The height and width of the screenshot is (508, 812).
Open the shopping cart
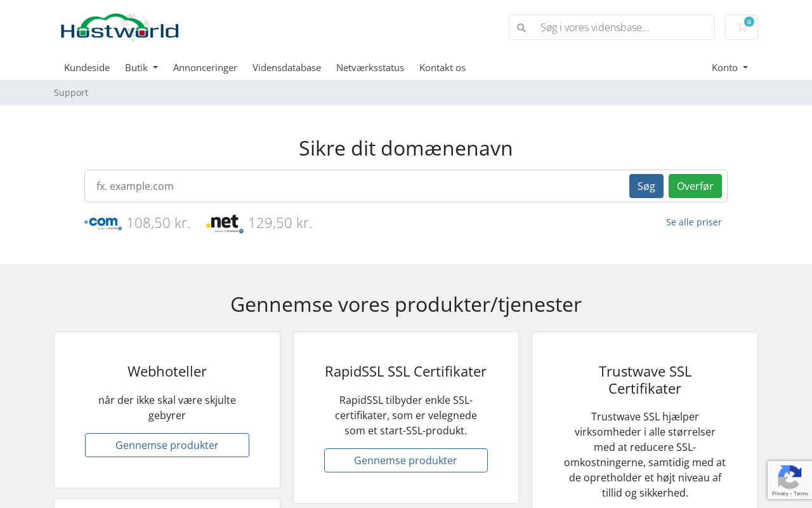point(741,27)
